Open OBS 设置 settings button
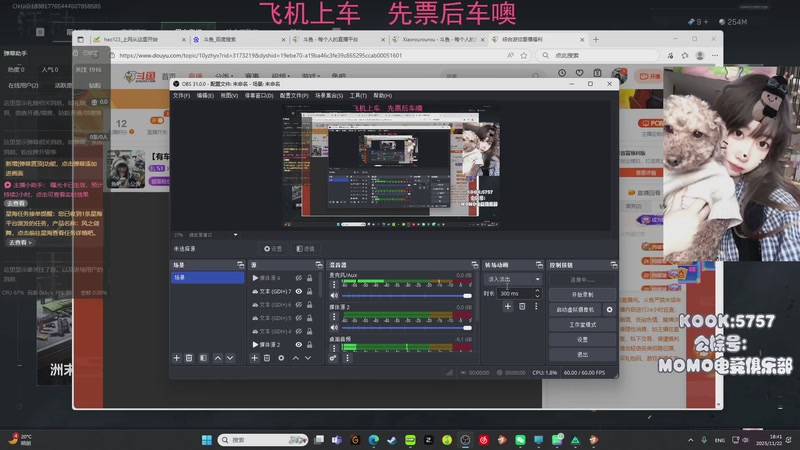The width and height of the screenshot is (800, 450). [582, 339]
